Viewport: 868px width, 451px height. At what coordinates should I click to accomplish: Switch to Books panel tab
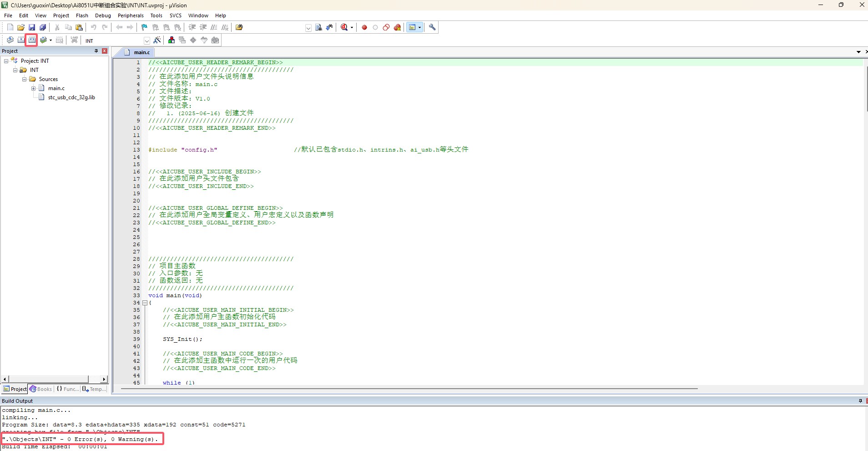tap(41, 389)
